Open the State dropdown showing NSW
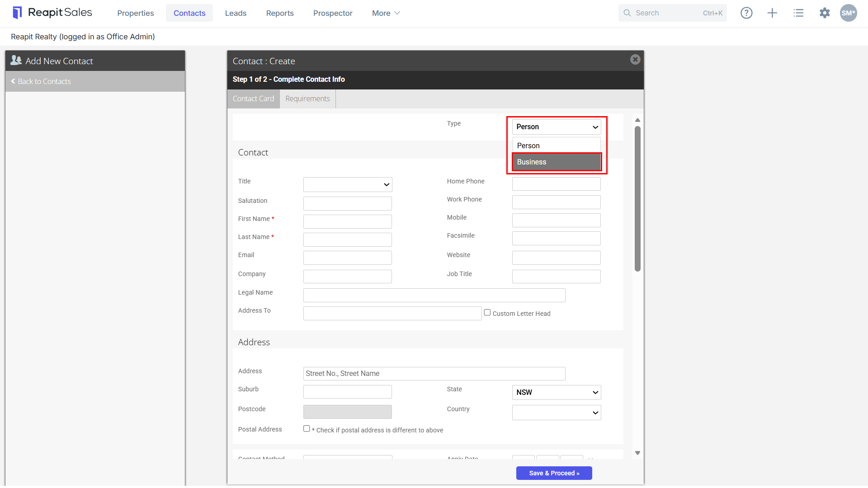The width and height of the screenshot is (868, 488). (x=557, y=392)
